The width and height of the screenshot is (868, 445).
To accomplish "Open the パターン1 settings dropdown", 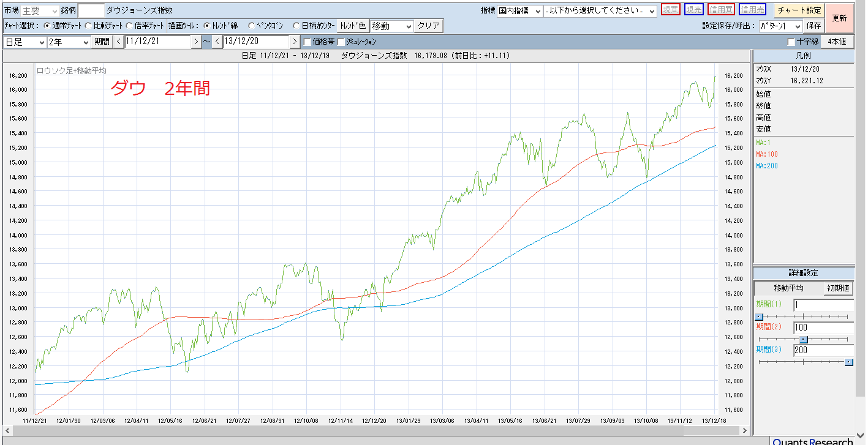I will point(780,26).
